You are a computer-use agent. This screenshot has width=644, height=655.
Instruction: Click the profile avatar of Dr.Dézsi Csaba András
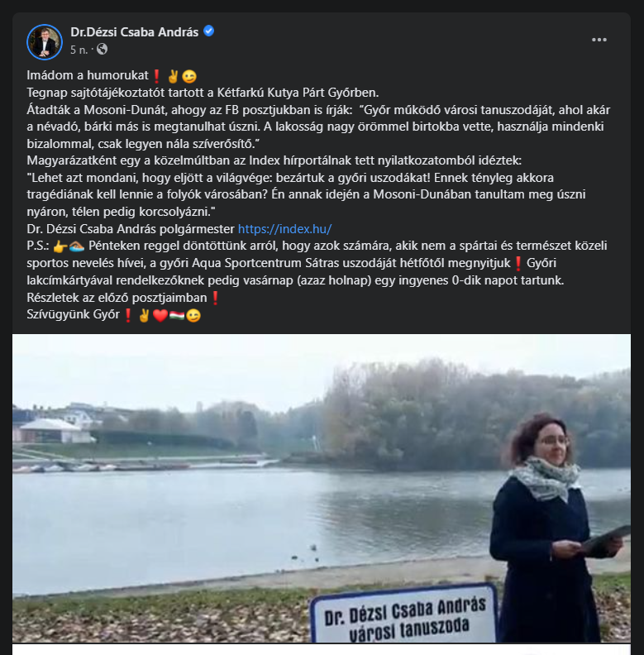pos(45,42)
